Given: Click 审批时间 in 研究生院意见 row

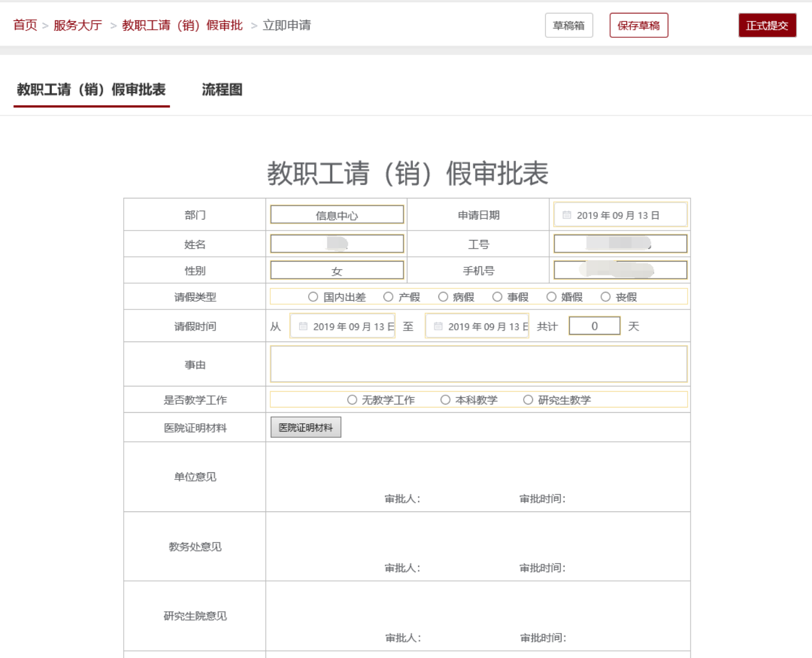Looking at the screenshot, I should point(543,638).
